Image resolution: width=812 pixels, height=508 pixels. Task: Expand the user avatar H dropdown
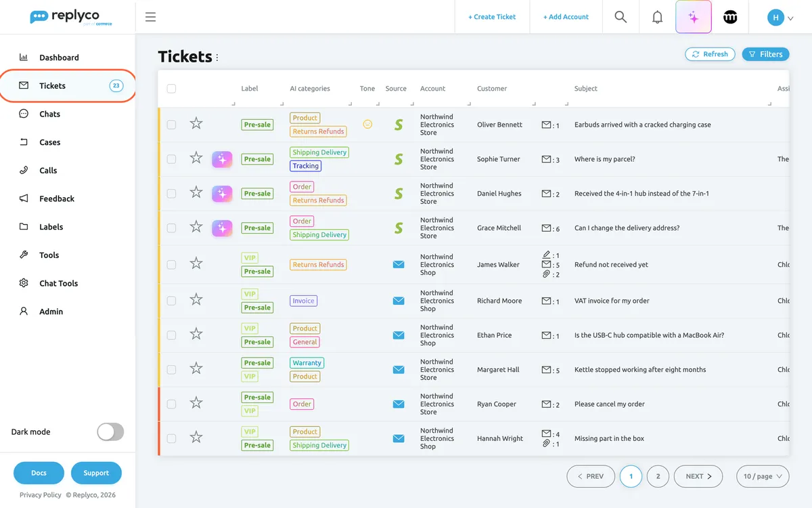tap(780, 18)
